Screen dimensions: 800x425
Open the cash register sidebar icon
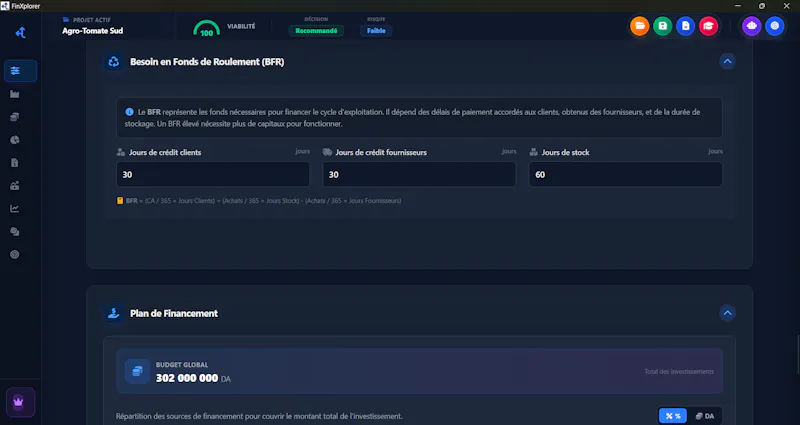pyautogui.click(x=15, y=186)
